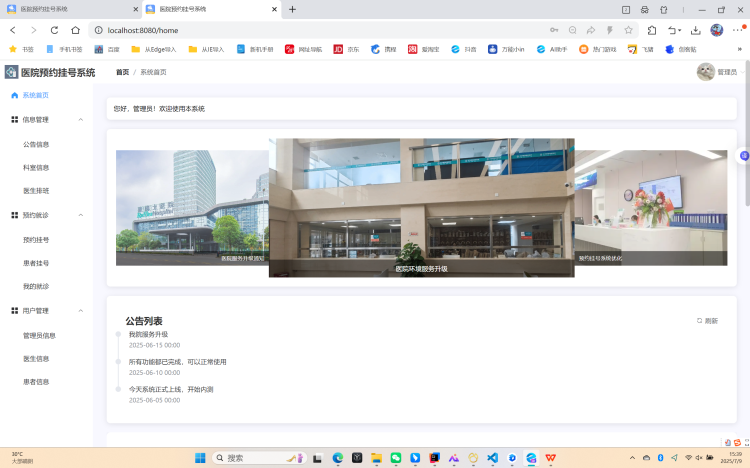Click the Windows Start button on taskbar
Image resolution: width=750 pixels, height=468 pixels.
[x=199, y=458]
